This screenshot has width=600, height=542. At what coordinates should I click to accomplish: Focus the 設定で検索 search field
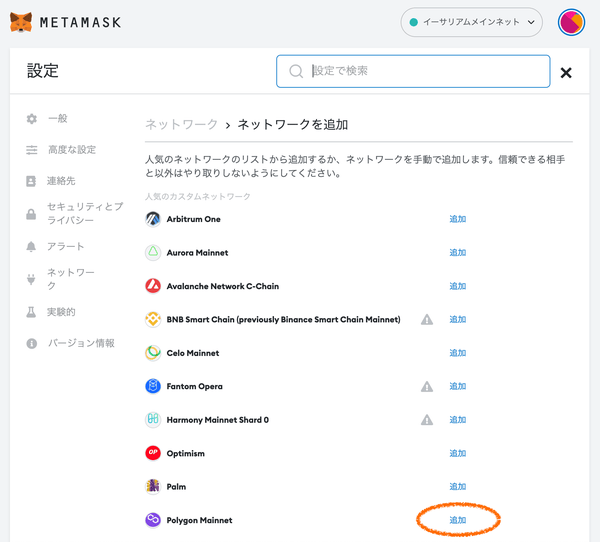[413, 71]
